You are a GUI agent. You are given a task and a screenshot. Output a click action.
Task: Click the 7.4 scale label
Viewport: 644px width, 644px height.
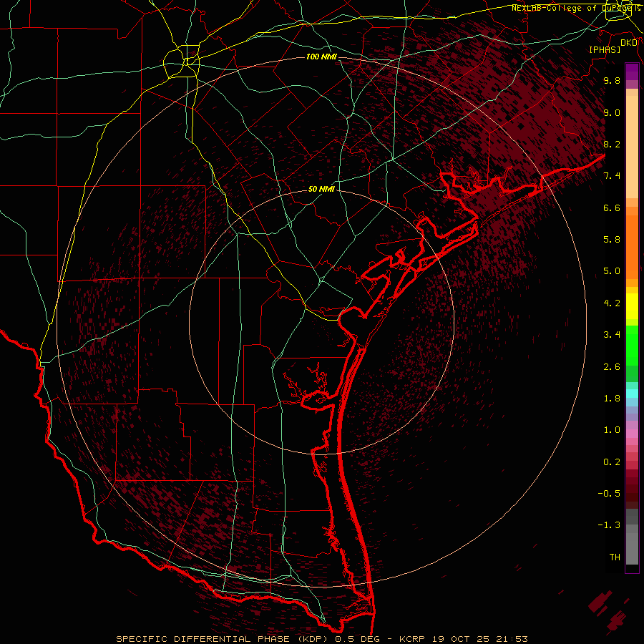pos(612,176)
